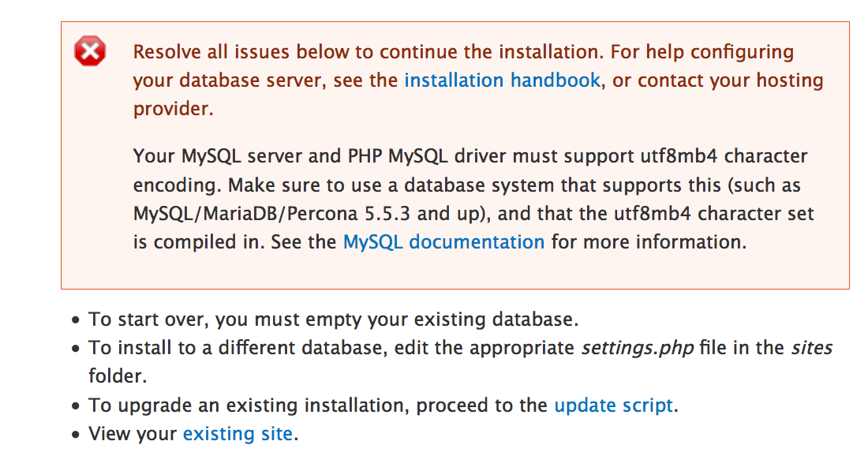Click the 'To install to a different database' bullet
The height and width of the screenshot is (456, 868).
[461, 362]
